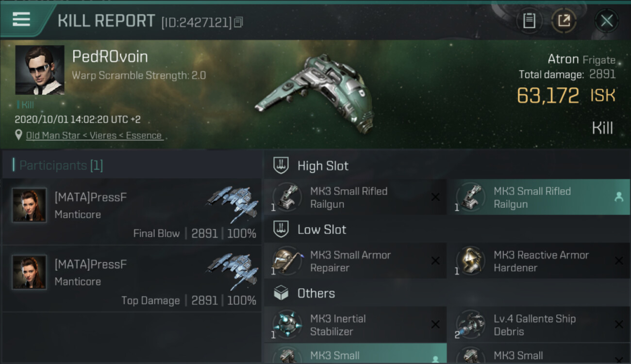Select PressF Top Damage participant entry

click(x=132, y=279)
